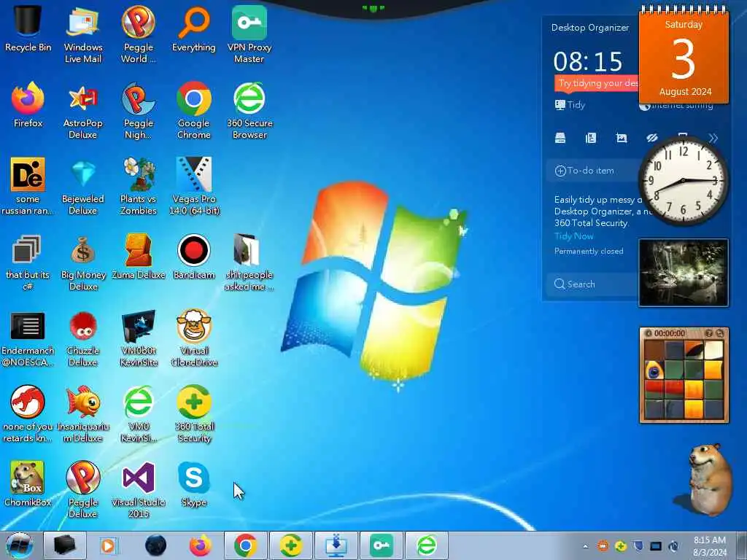Select the Skype desktop icon

[193, 483]
